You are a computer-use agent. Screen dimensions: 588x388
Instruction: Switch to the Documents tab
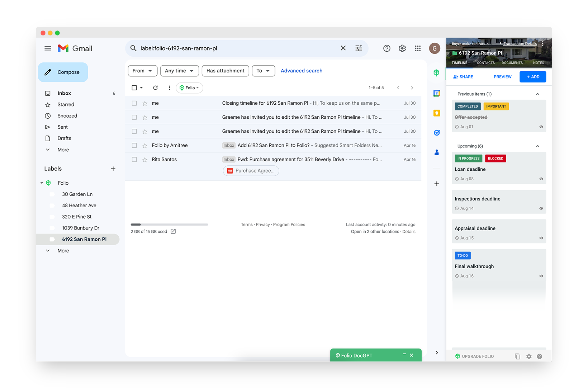(x=512, y=63)
